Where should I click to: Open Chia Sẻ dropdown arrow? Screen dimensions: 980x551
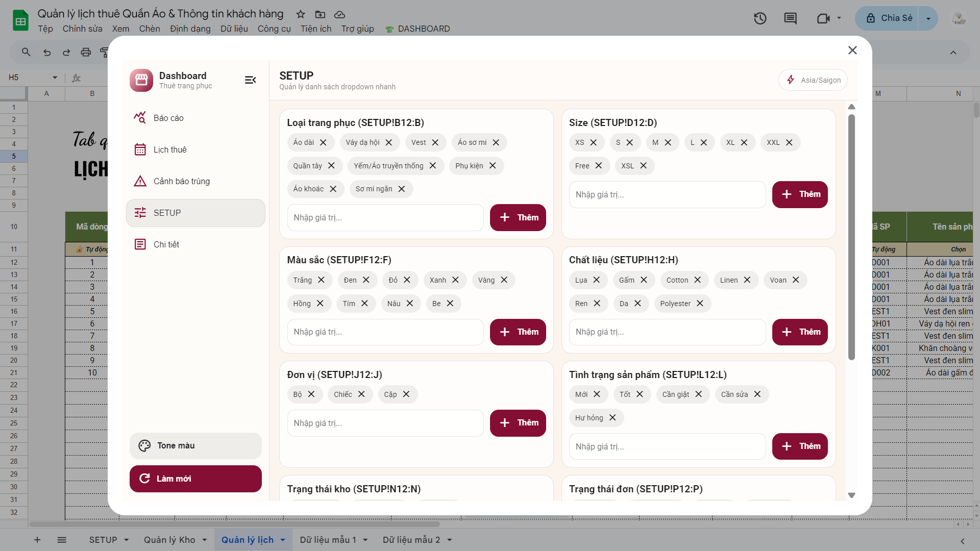tap(928, 18)
